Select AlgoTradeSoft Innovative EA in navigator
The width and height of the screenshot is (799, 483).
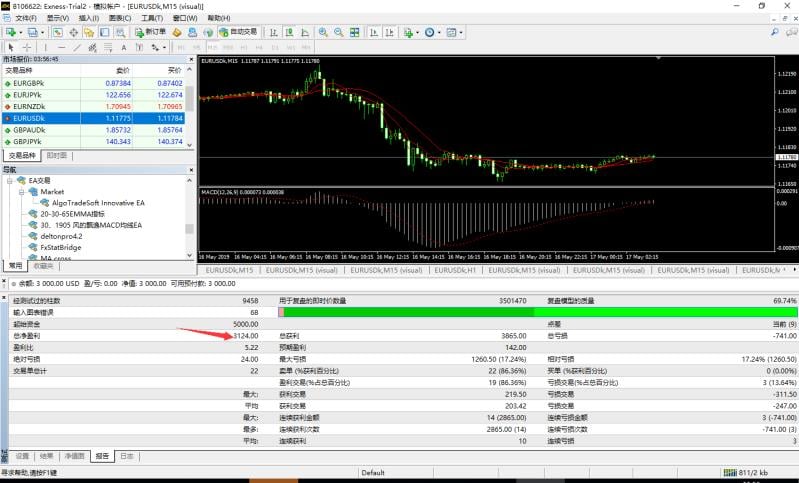(x=98, y=203)
